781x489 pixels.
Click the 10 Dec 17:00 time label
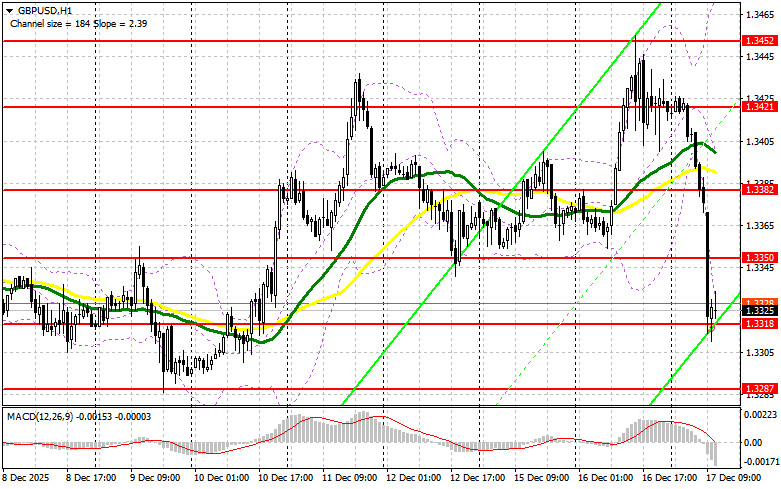coord(285,478)
